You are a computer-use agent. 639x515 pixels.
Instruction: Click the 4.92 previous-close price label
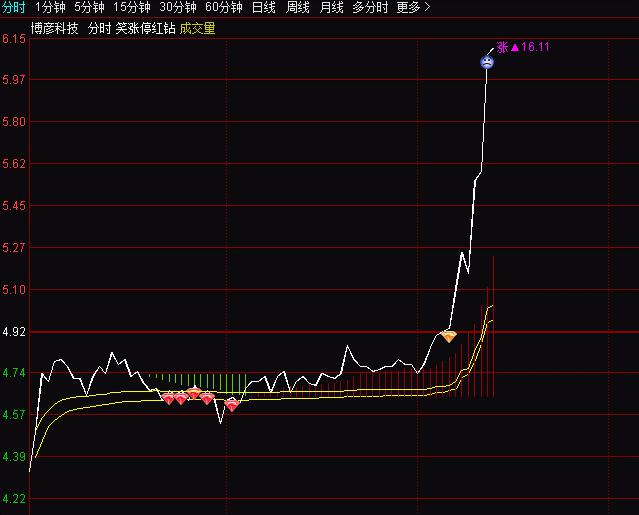tap(14, 332)
